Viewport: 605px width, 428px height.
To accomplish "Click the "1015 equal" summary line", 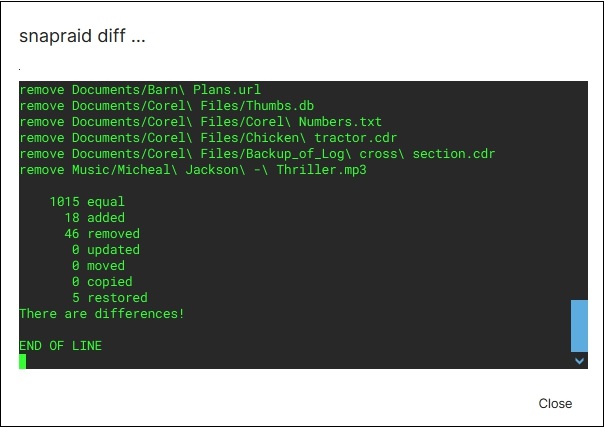I will (88, 202).
